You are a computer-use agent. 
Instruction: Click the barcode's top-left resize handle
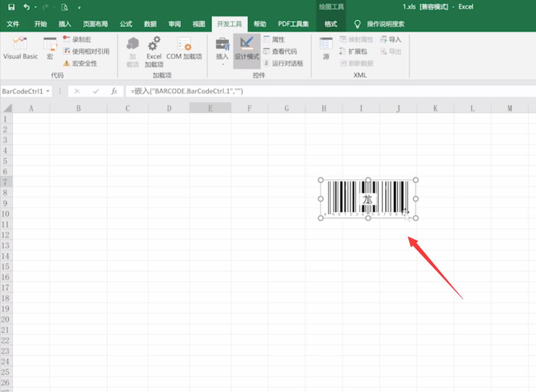pyautogui.click(x=321, y=180)
